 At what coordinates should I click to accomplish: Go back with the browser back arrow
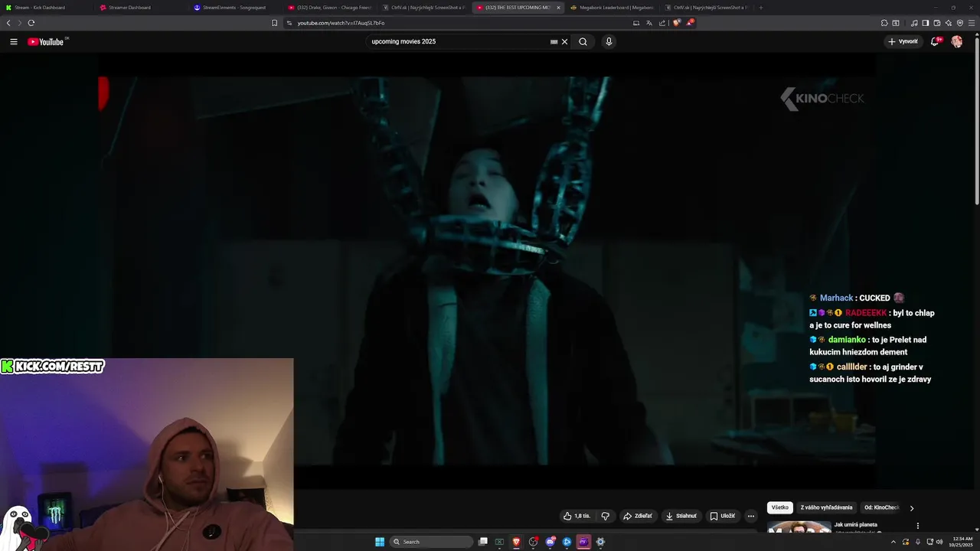[8, 23]
